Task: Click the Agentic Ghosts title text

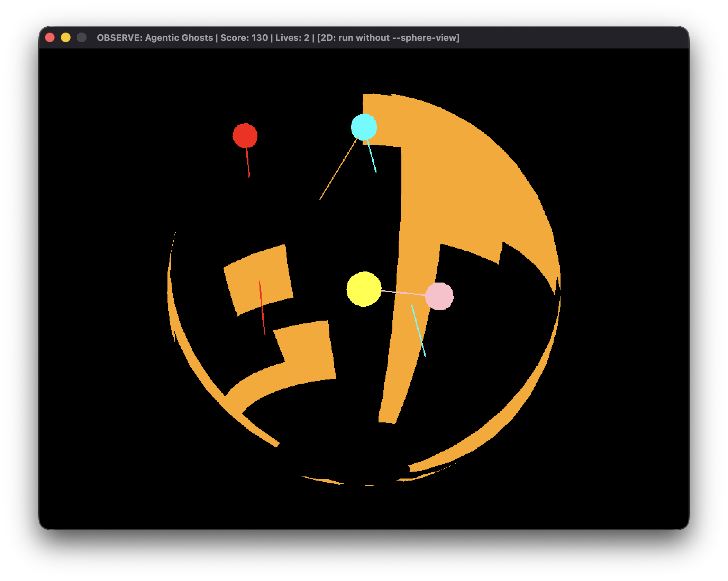Action: [x=179, y=38]
